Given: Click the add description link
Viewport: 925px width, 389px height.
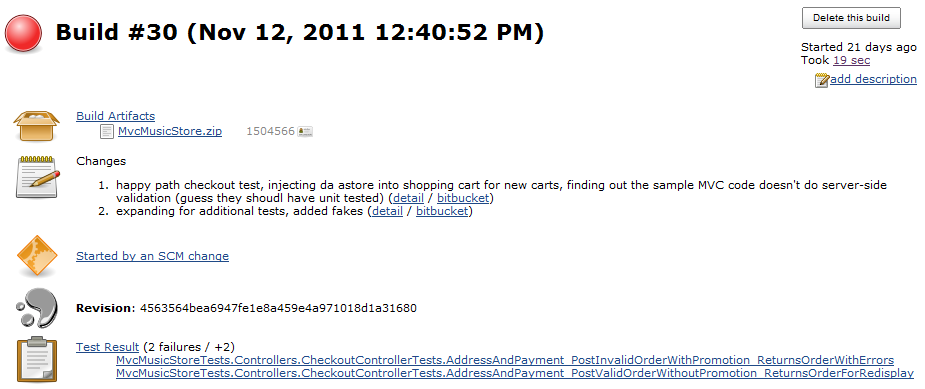Looking at the screenshot, I should (x=873, y=79).
